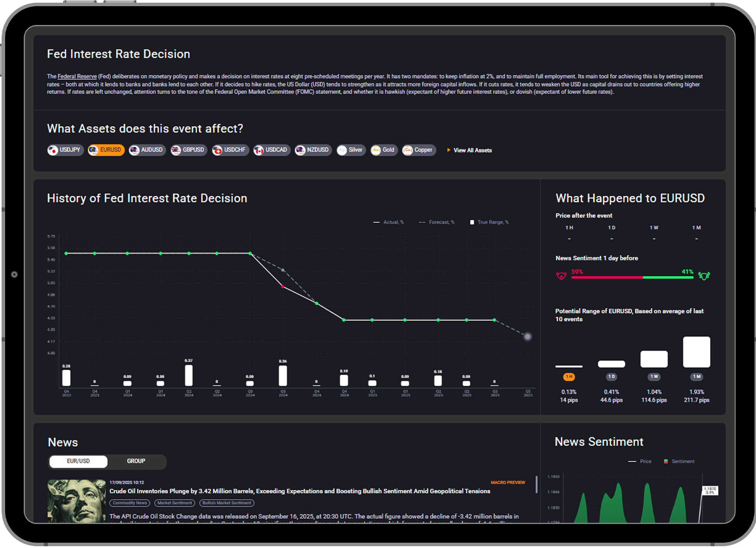The image size is (756, 548).
Task: Switch to the EUR/USD news tab
Action: pos(78,461)
